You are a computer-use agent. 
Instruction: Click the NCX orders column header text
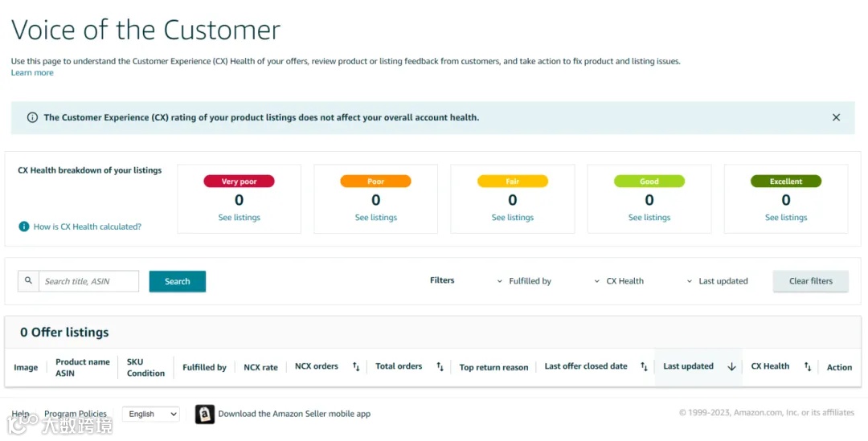(x=317, y=366)
